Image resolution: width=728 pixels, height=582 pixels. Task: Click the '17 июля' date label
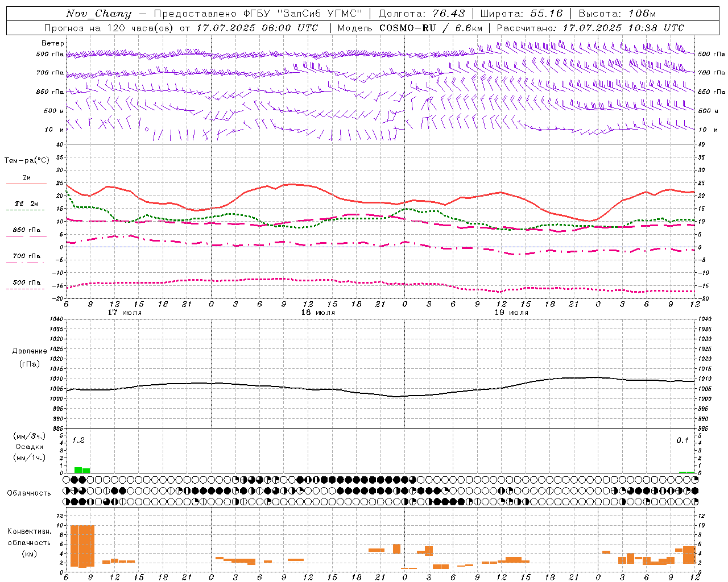(125, 313)
